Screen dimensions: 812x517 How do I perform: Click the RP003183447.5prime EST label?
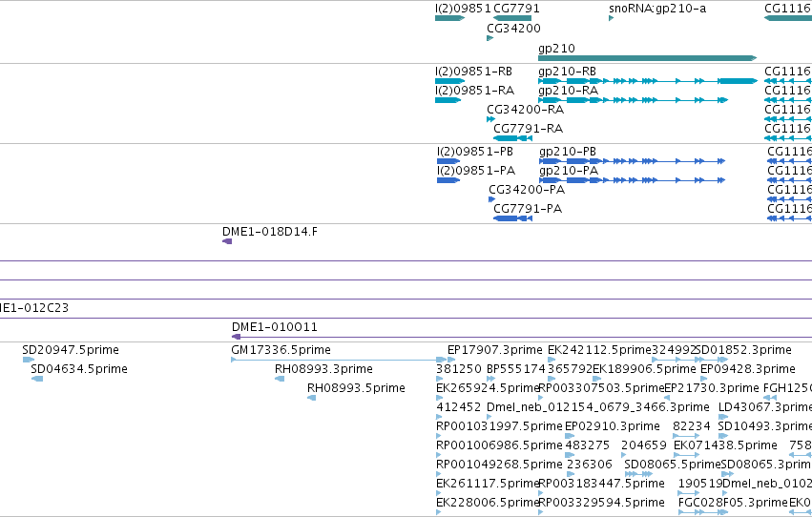tap(602, 485)
